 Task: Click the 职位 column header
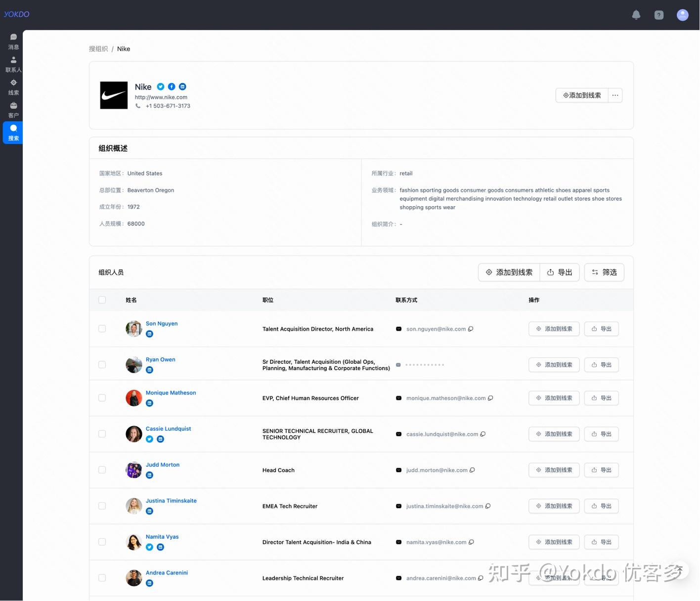coord(268,300)
